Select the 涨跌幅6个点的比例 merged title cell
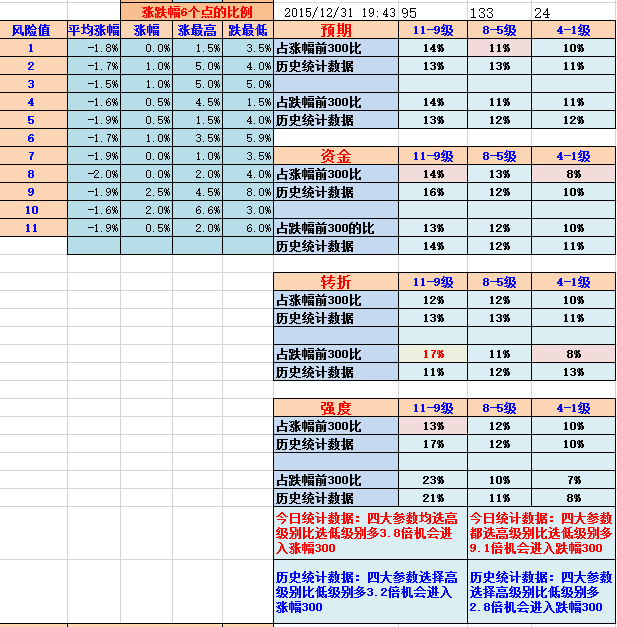The image size is (617, 627). pyautogui.click(x=197, y=12)
